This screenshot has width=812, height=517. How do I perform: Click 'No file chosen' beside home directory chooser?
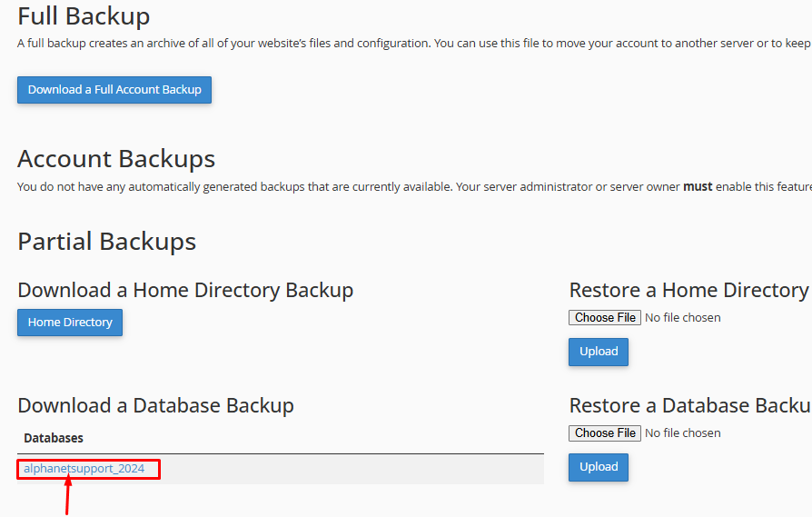(682, 318)
